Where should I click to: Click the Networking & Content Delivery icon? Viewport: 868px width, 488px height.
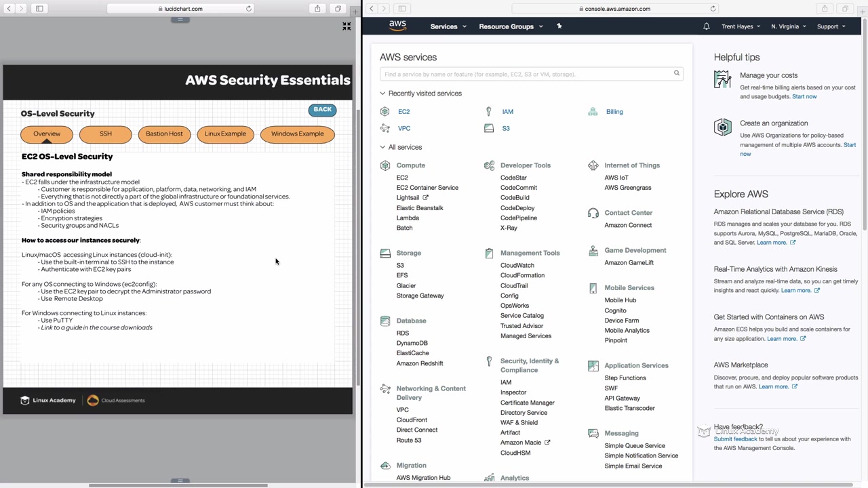385,389
